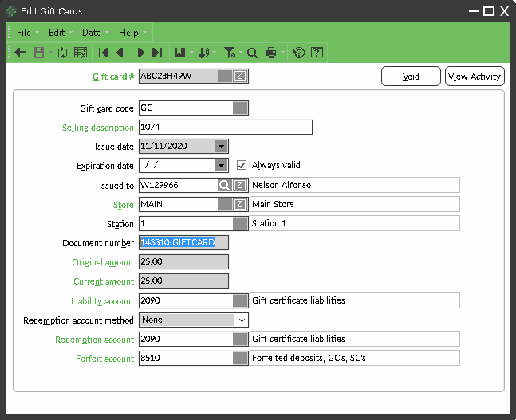The width and height of the screenshot is (516, 420).
Task: Click the Liability account green label
Action: pyautogui.click(x=102, y=301)
